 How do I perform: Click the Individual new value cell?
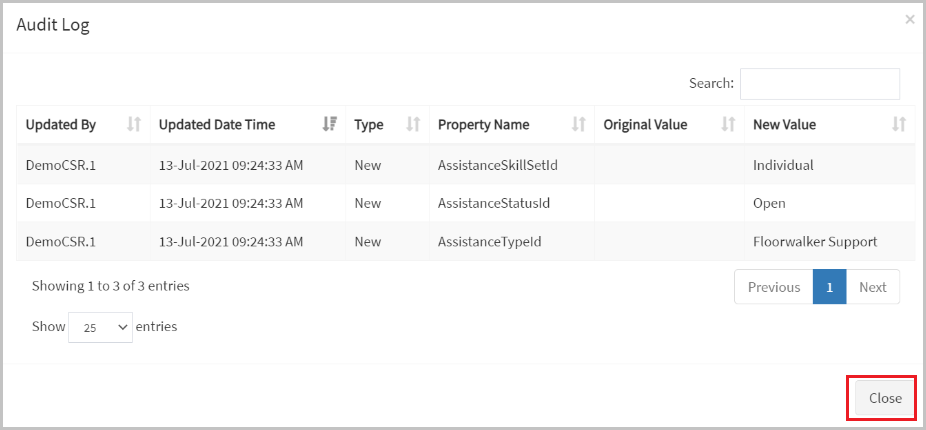point(830,165)
